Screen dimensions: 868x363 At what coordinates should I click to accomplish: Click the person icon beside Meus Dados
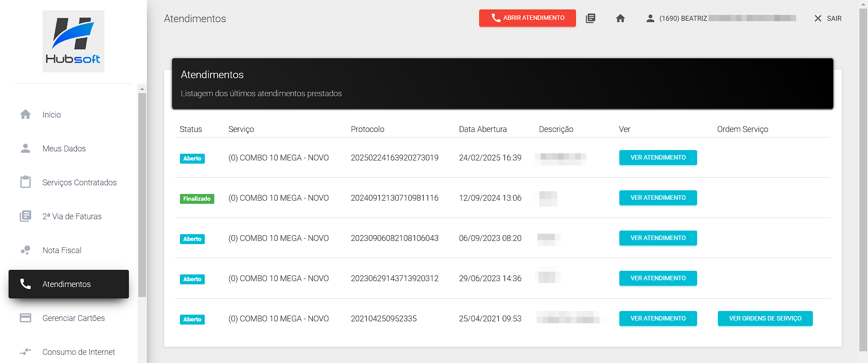click(26, 148)
